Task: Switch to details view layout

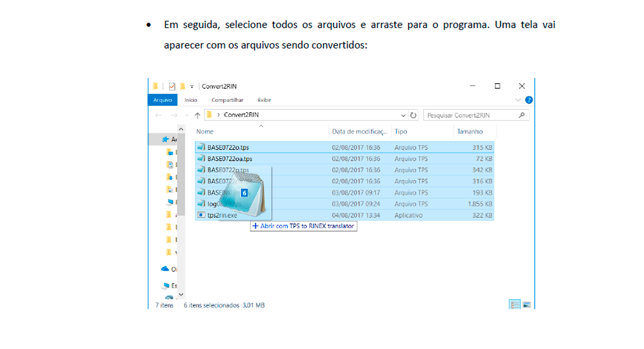Action: click(x=515, y=305)
